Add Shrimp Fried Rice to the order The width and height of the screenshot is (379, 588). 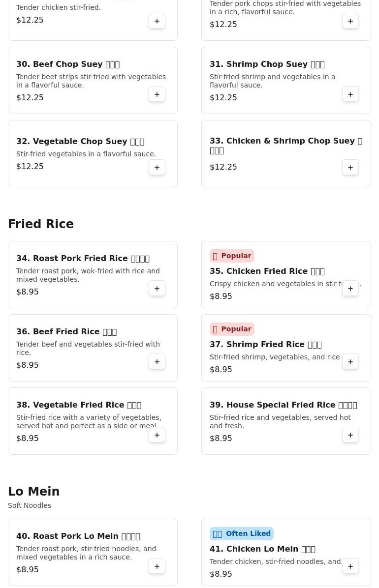pos(350,361)
